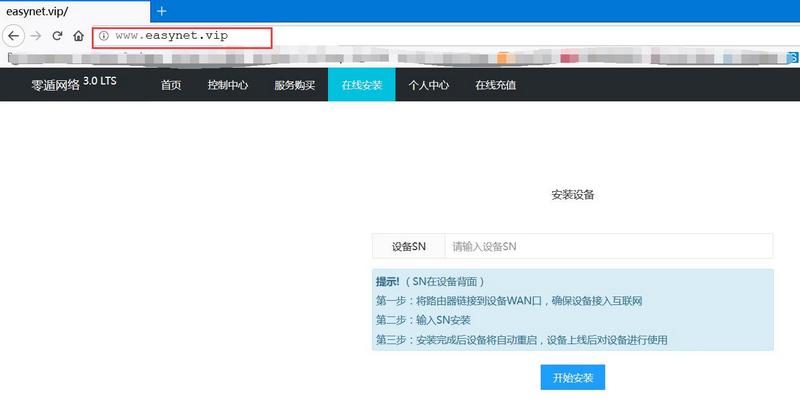Click the 安装设备 heading
800x416 pixels.
click(x=572, y=194)
